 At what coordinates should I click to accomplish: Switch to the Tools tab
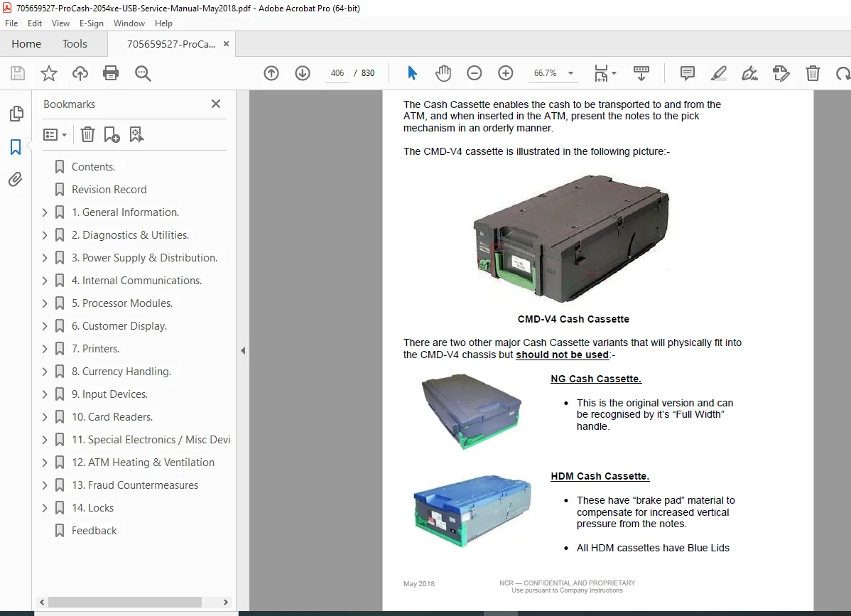tap(75, 44)
